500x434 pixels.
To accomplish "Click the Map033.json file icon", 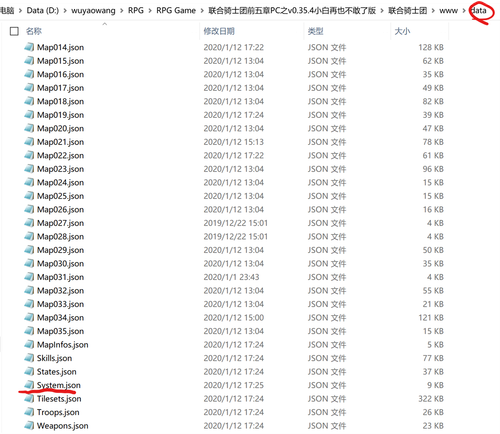I will point(29,304).
